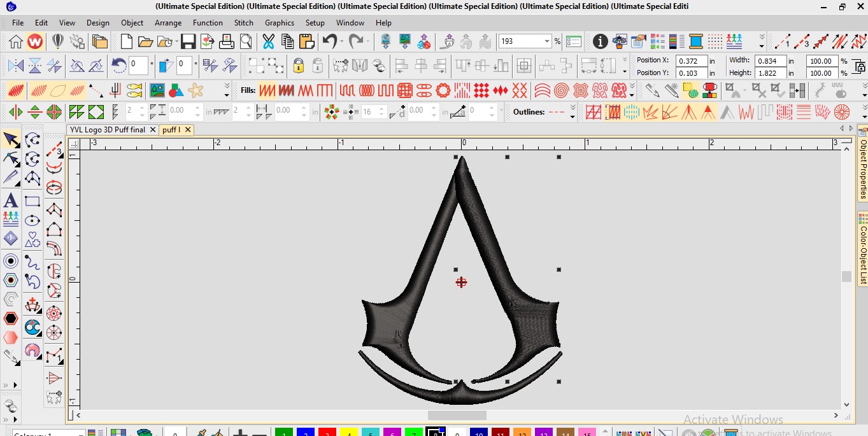Click the yellow fish icon

(134, 90)
